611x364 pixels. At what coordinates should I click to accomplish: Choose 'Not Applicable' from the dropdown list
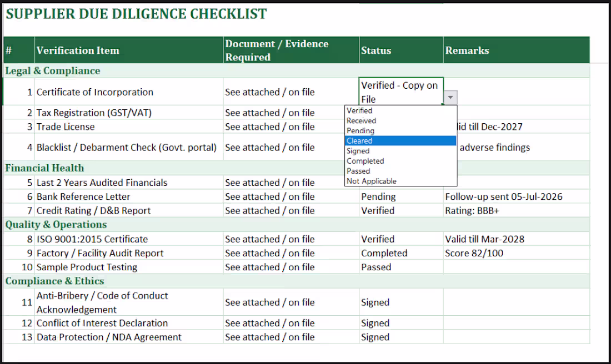pyautogui.click(x=400, y=181)
